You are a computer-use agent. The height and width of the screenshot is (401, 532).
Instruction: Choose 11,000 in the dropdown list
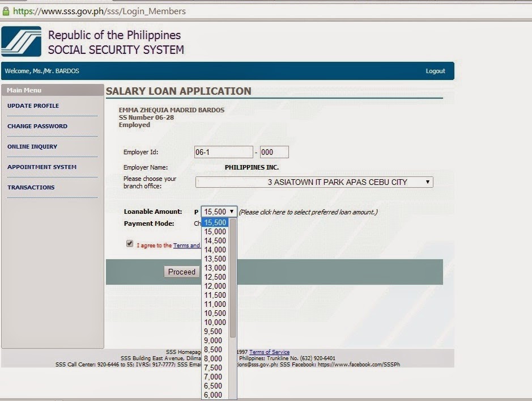[215, 304]
